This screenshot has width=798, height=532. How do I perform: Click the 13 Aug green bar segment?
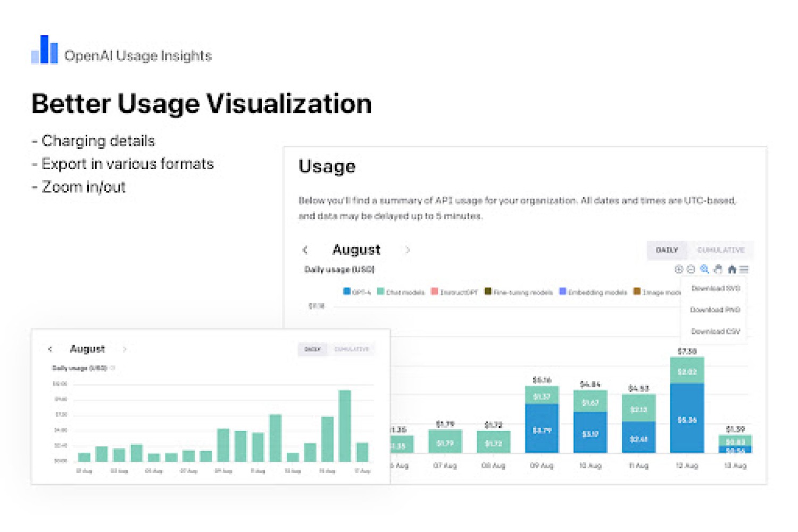(735, 440)
